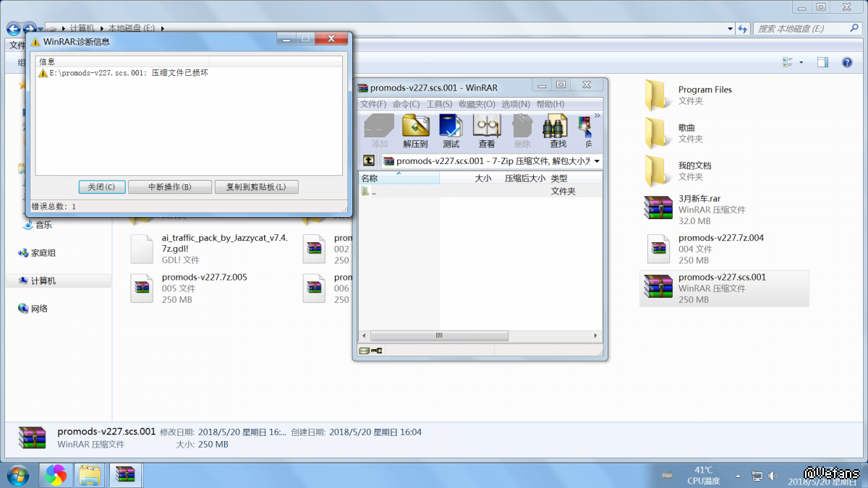Click the greyed 添加 (Add) toolbar icon

click(x=379, y=132)
